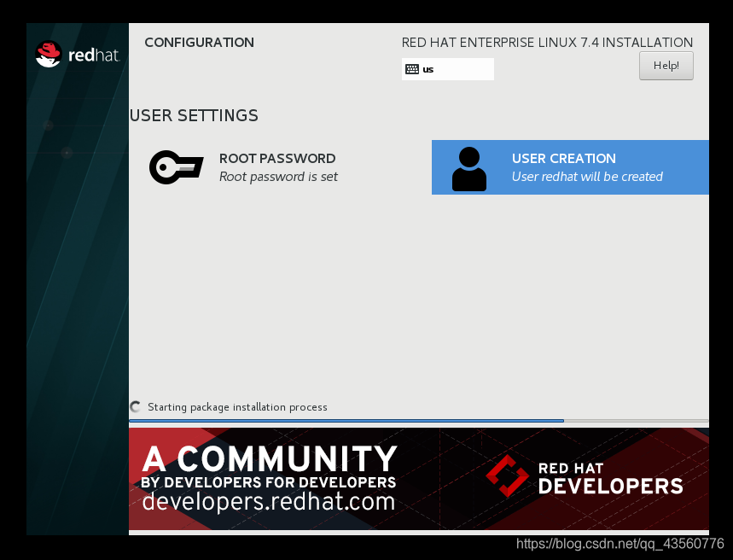Image resolution: width=733 pixels, height=560 pixels.
Task: Click the CONFIGURATION title text
Action: click(199, 43)
